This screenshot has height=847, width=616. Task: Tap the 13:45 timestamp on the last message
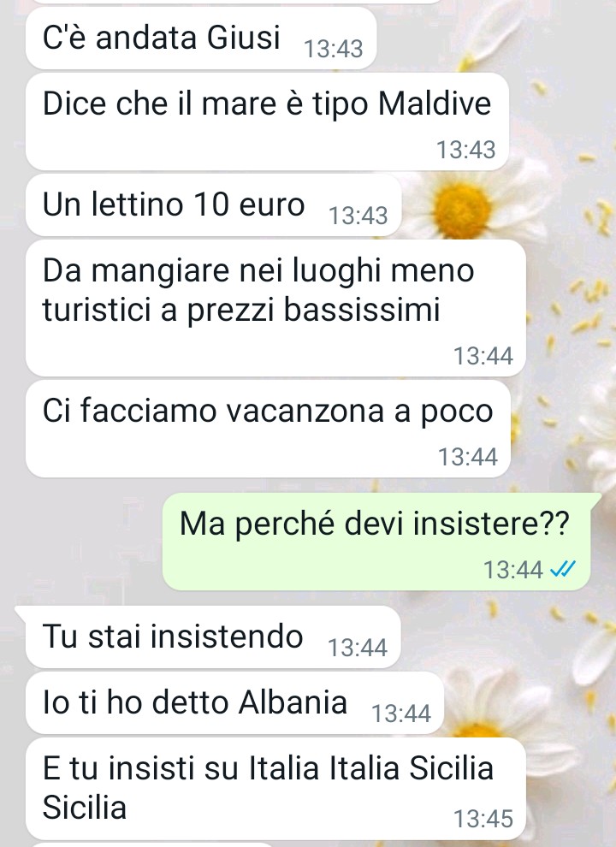point(483,819)
